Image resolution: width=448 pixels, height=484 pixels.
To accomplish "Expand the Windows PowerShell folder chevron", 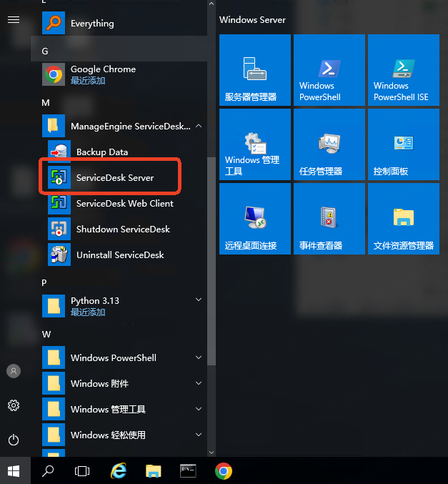I will (x=199, y=357).
